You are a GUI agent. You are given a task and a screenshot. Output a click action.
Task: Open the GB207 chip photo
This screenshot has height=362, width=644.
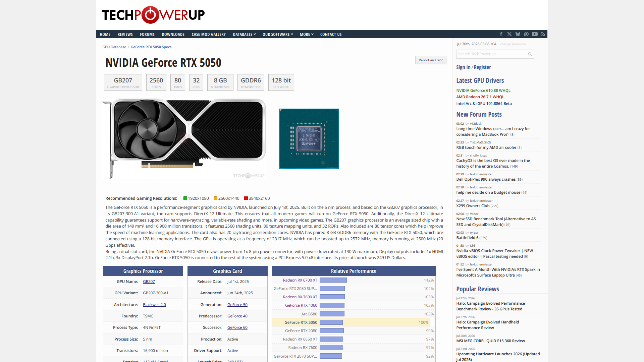tap(309, 139)
